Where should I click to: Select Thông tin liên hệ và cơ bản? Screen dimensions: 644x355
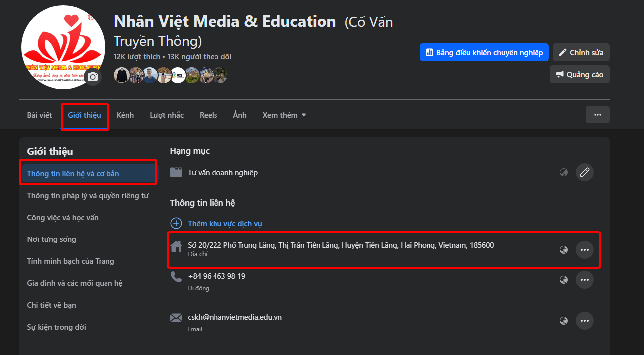[89, 174]
